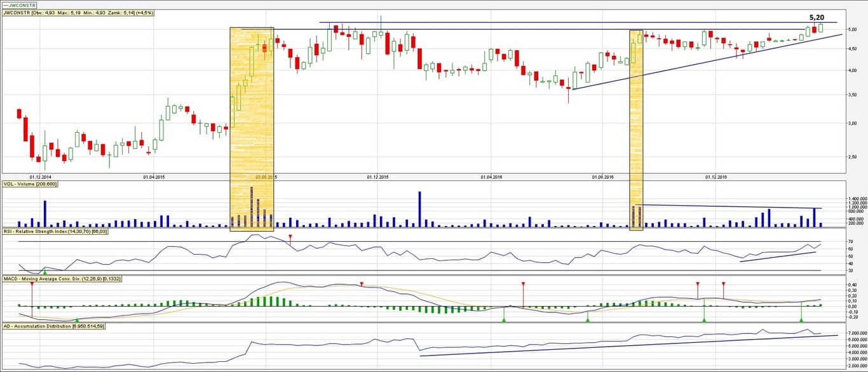
Task: Click the 01.12.2014 date on the time axis
Action: (40, 177)
